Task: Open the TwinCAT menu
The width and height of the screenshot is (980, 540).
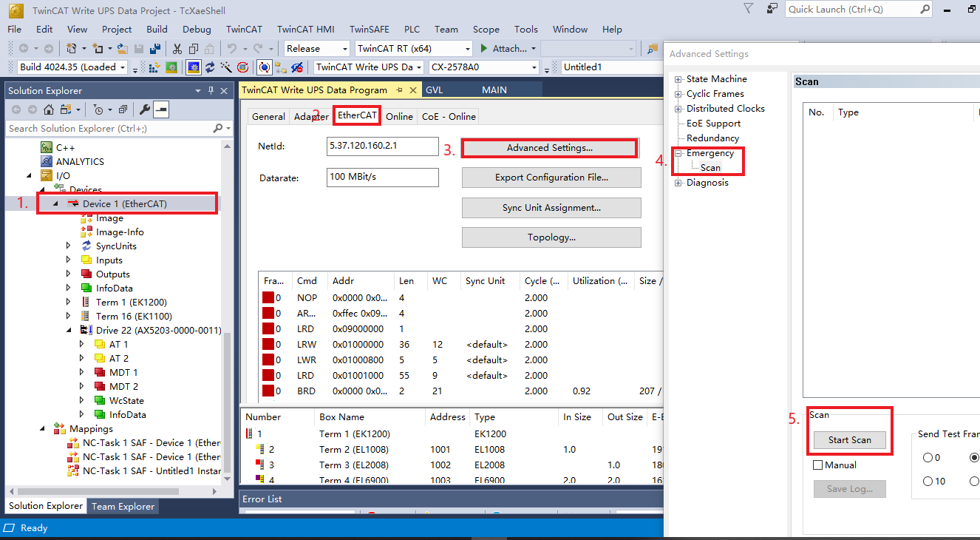Action: tap(244, 30)
